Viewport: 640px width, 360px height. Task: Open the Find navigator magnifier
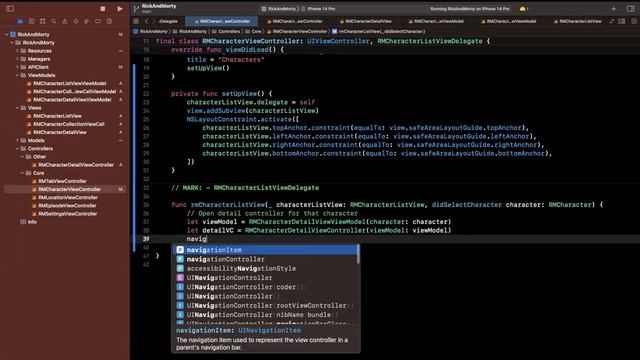(53, 21)
